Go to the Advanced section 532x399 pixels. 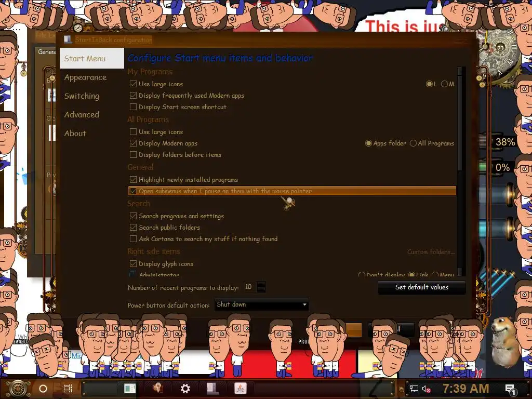[82, 115]
